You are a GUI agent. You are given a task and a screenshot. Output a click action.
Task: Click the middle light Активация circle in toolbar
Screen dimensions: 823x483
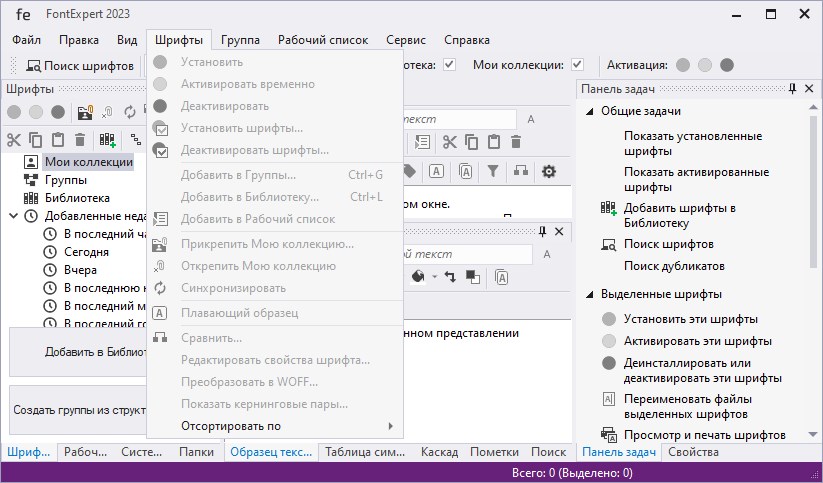pyautogui.click(x=705, y=65)
